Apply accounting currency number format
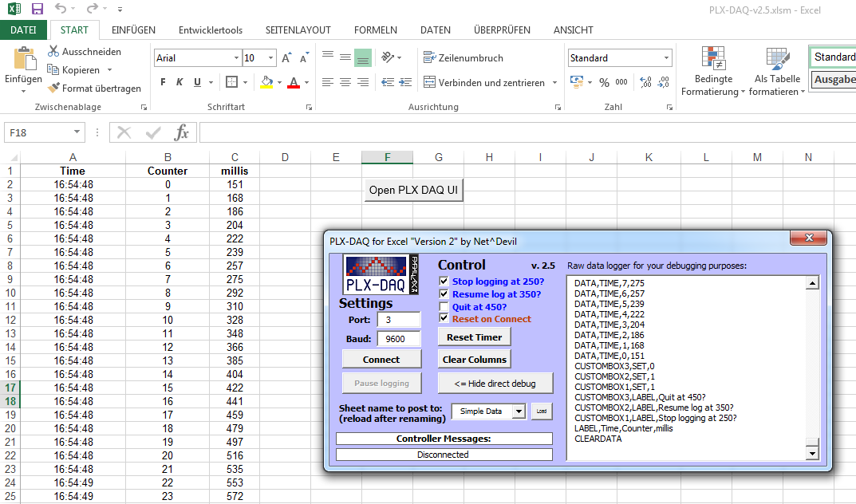This screenshot has height=504, width=856. coord(577,82)
